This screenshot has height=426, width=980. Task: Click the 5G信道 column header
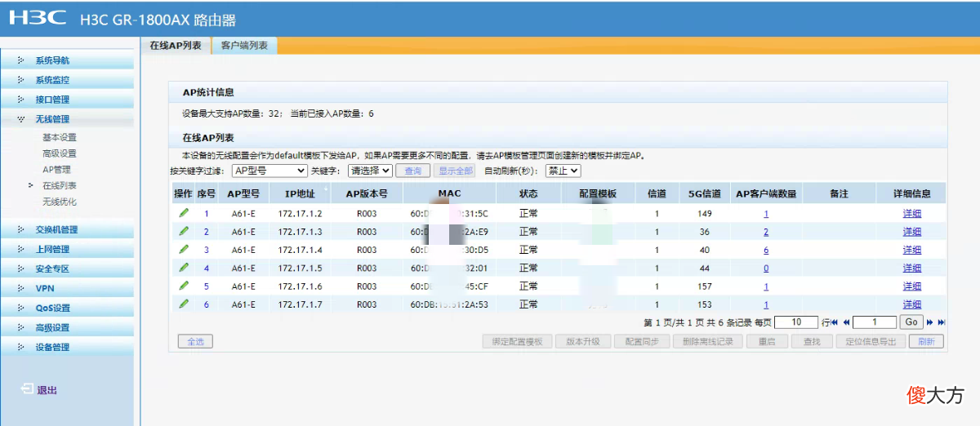pyautogui.click(x=705, y=193)
